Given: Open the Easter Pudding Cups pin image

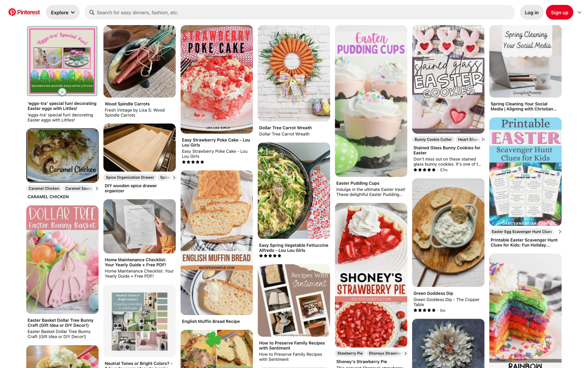Looking at the screenshot, I should 371,101.
